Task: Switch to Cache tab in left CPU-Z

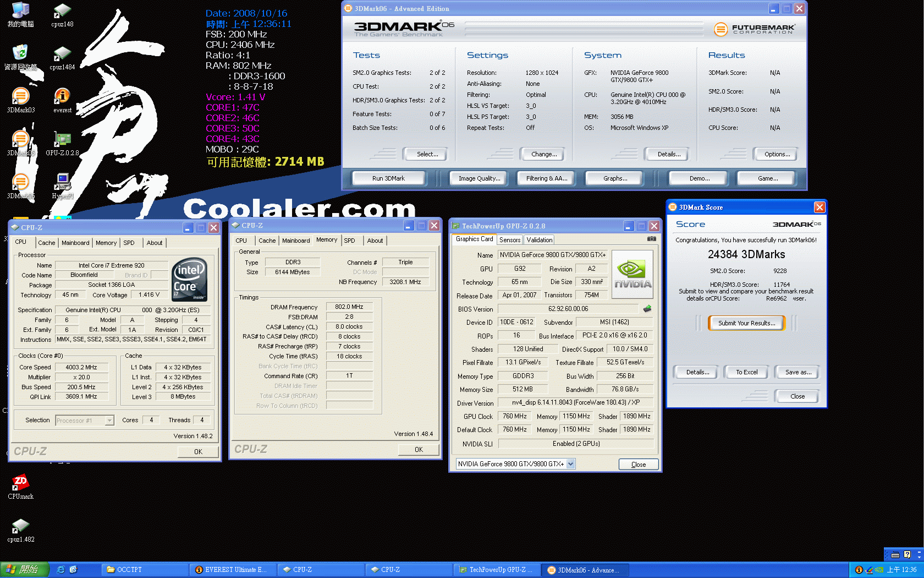Action: pyautogui.click(x=47, y=243)
